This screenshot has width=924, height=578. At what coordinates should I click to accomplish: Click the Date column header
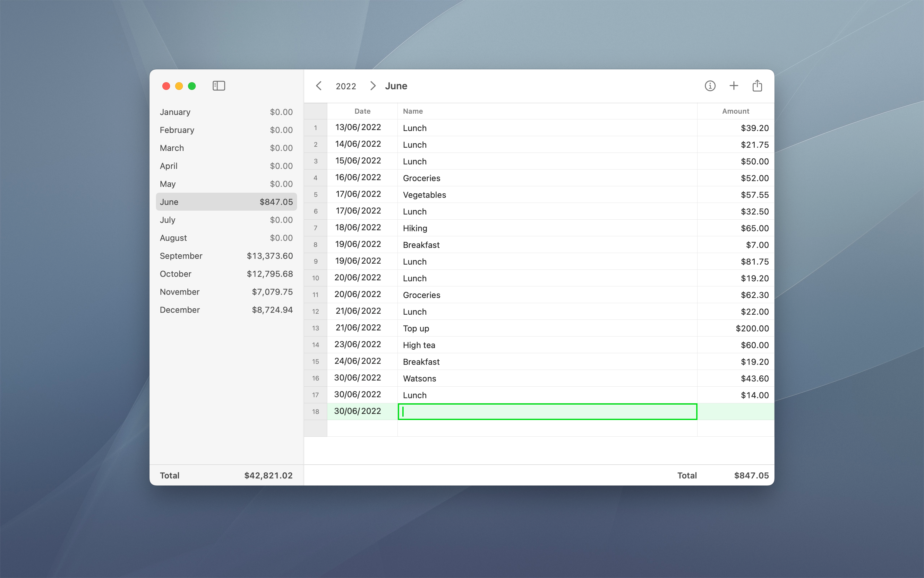(x=362, y=111)
